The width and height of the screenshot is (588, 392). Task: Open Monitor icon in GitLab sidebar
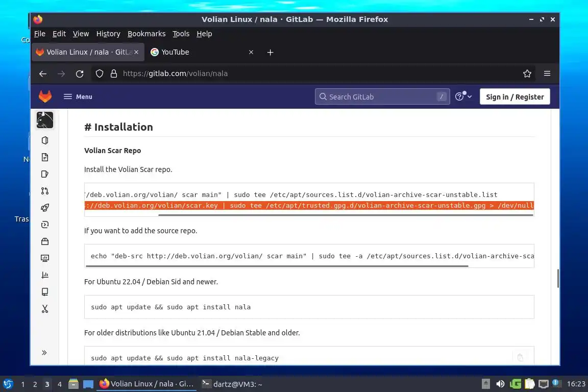44,258
